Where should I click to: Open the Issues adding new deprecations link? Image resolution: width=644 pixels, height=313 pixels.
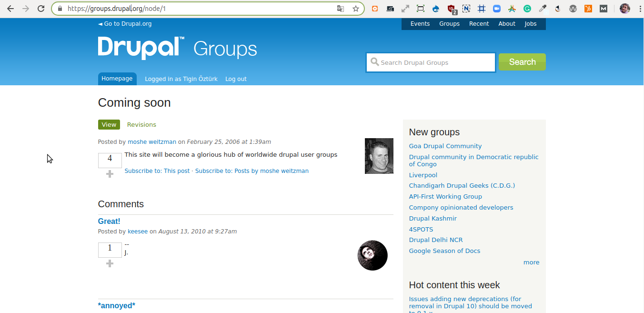471,305
